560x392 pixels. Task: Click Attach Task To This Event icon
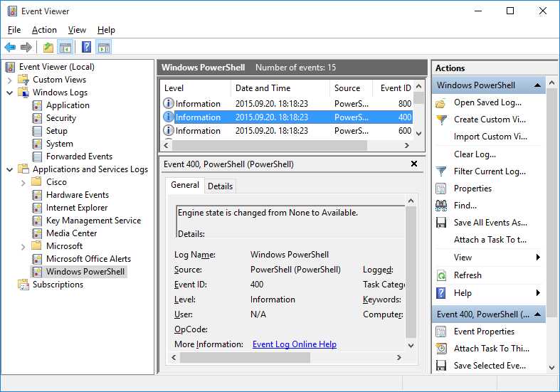tap(441, 349)
